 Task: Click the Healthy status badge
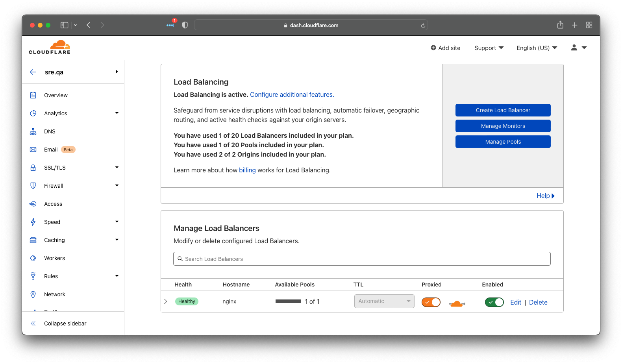click(x=187, y=301)
